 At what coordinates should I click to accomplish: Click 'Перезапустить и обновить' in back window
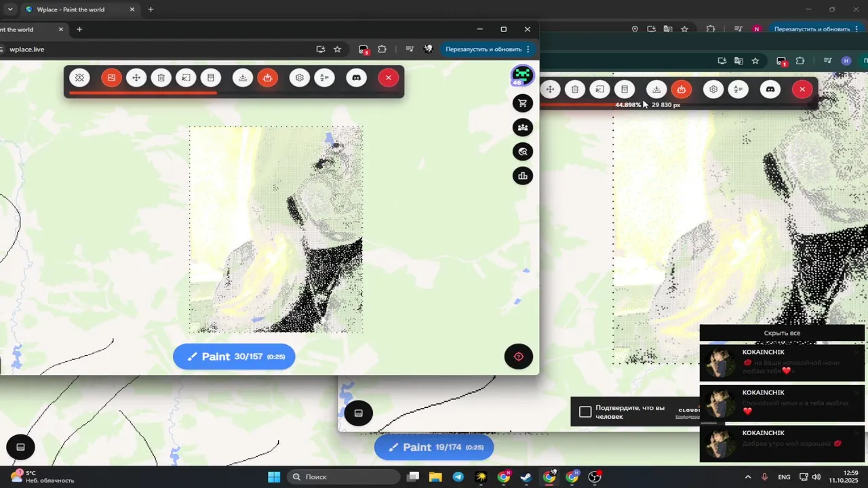click(x=812, y=29)
